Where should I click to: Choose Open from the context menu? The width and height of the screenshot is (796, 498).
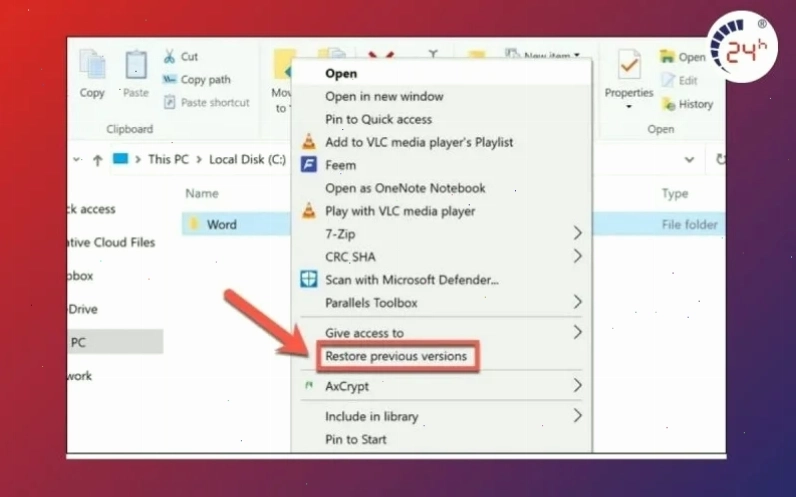(441, 74)
